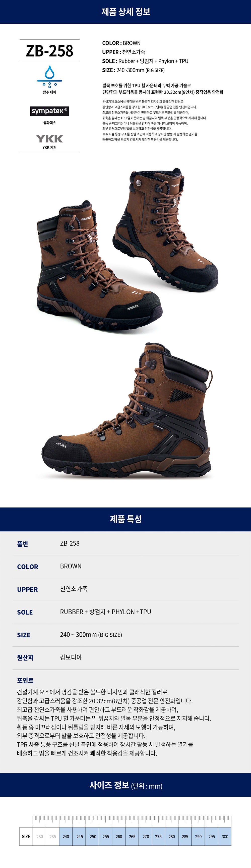Click the 사이즈 정보 section header

click(125, 785)
